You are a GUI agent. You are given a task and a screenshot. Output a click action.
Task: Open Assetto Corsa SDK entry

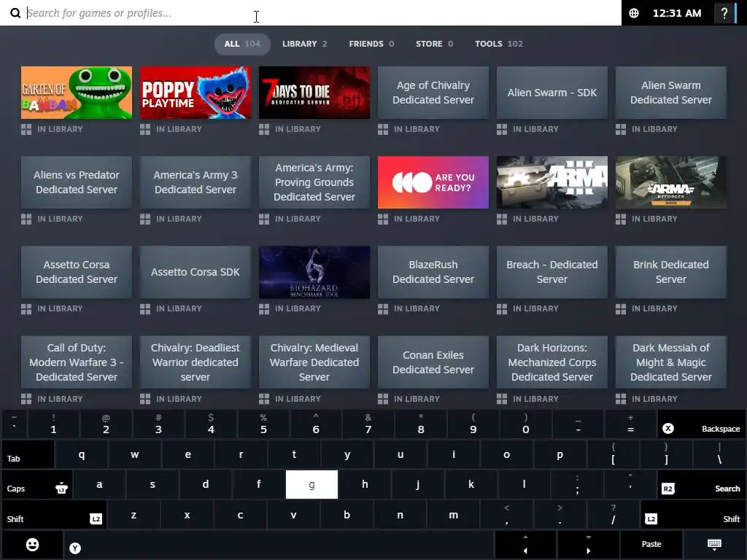196,272
